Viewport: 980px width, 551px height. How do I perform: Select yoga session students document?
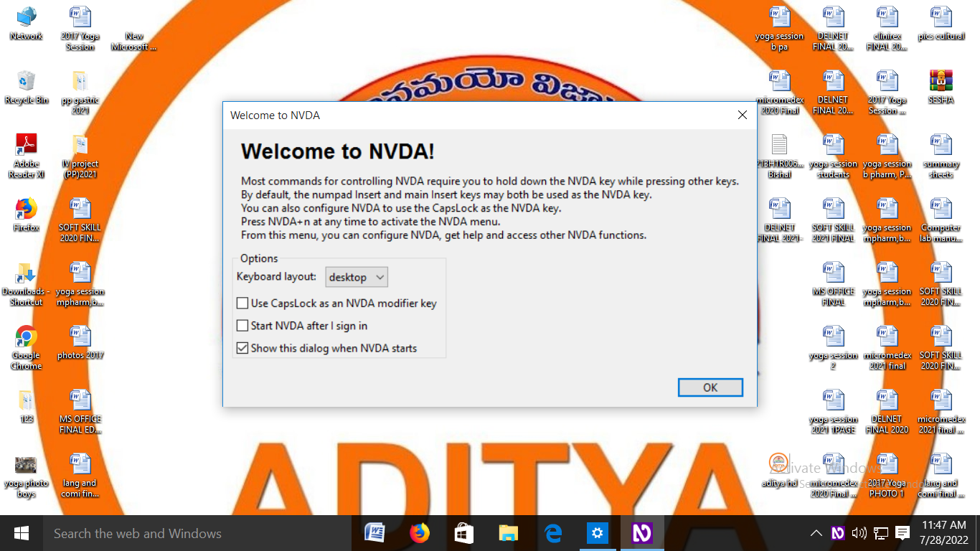pyautogui.click(x=833, y=156)
